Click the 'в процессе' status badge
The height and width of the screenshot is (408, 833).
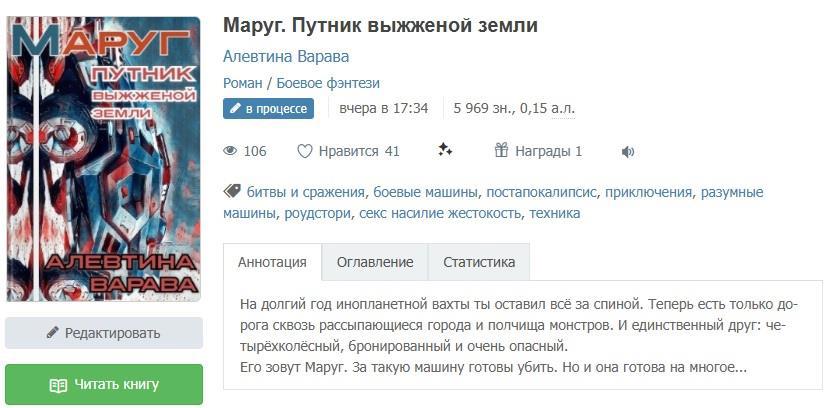point(268,108)
